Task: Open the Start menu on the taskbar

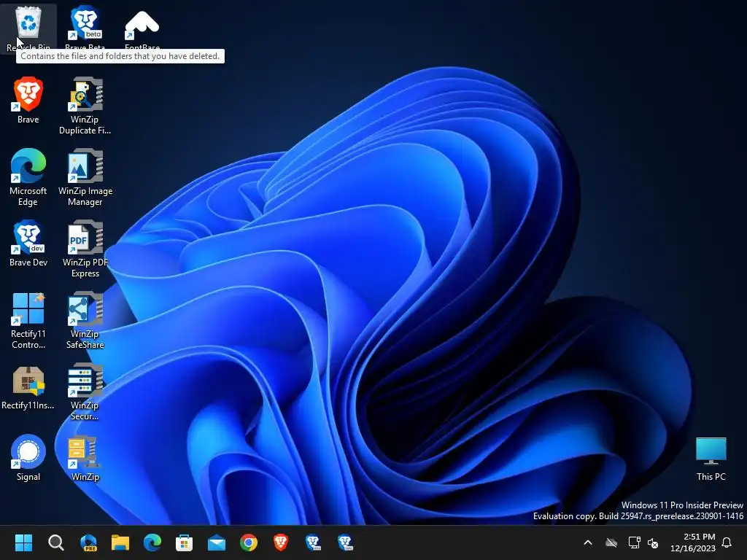Action: coord(23,542)
